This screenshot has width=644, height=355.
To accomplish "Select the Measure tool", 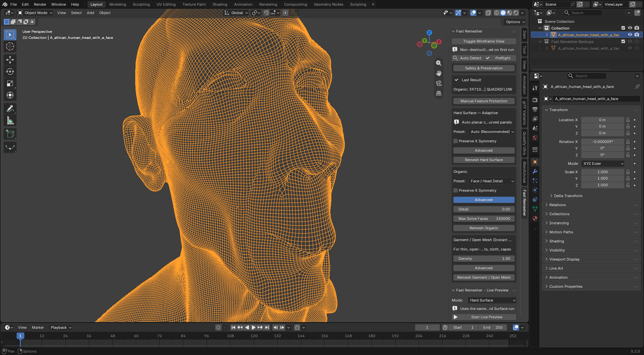I will (x=10, y=121).
